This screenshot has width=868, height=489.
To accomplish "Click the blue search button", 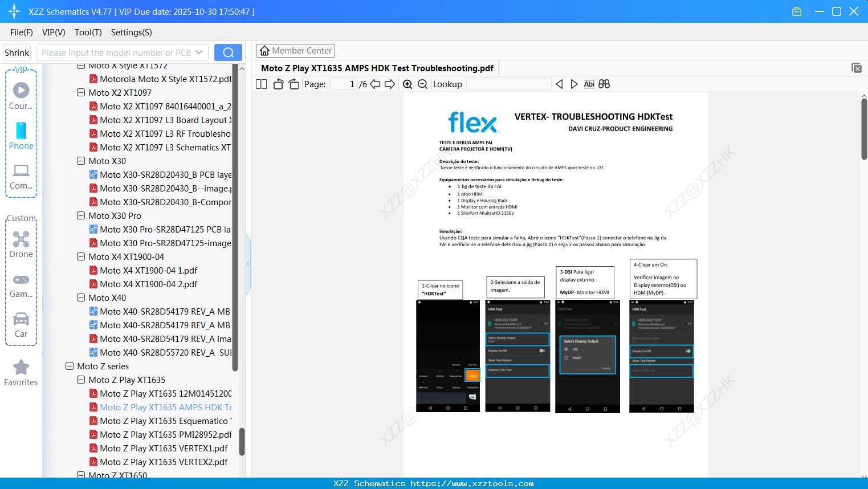I will click(x=228, y=52).
